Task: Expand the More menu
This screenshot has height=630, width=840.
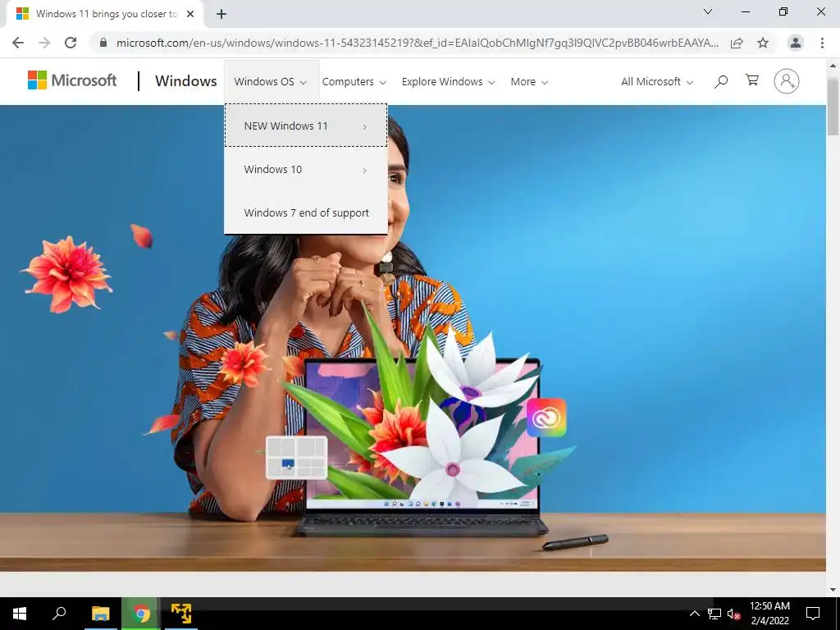Action: point(529,81)
